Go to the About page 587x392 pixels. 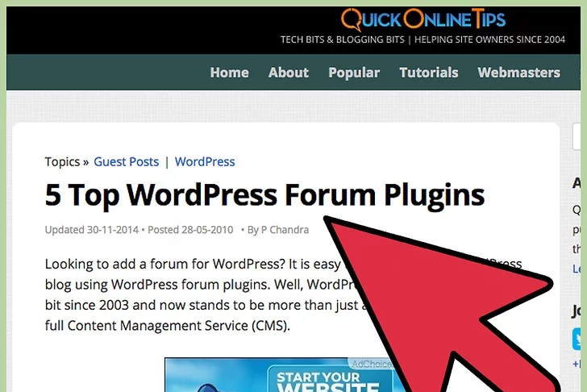point(288,73)
